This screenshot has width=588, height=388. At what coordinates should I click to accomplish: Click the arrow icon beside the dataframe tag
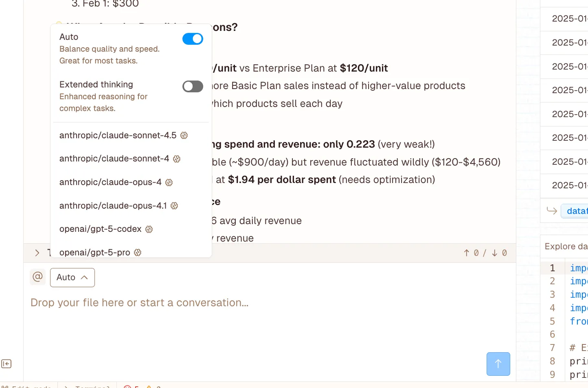(x=552, y=211)
